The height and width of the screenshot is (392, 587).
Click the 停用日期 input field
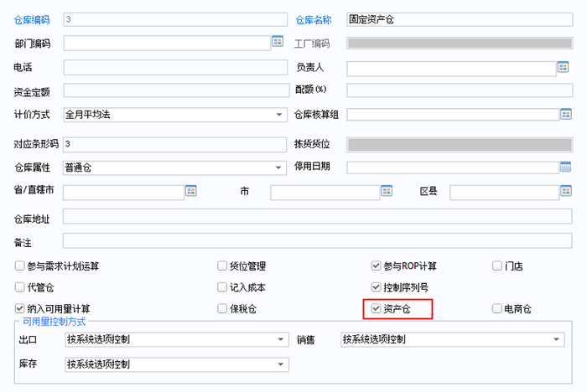453,168
